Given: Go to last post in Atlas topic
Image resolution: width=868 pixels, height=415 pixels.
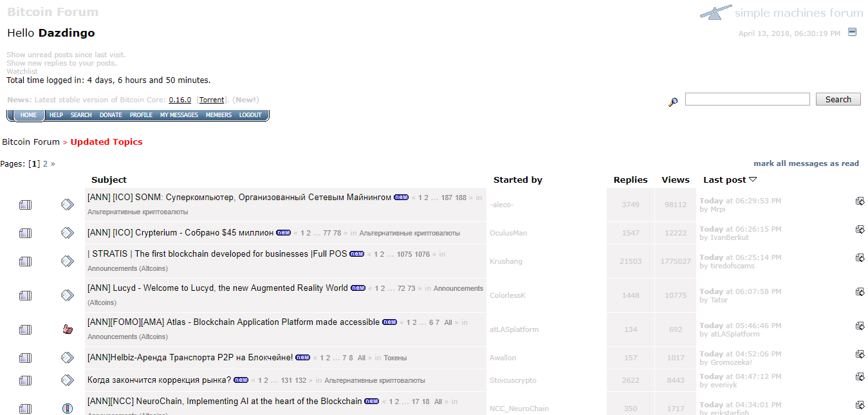Looking at the screenshot, I should click(860, 326).
